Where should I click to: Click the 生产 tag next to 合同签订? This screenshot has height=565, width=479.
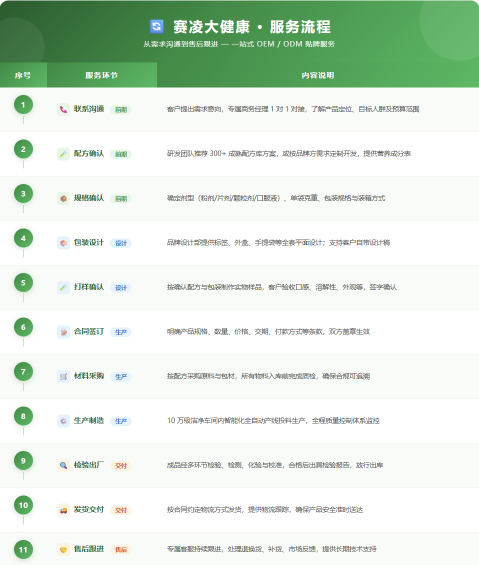121,332
